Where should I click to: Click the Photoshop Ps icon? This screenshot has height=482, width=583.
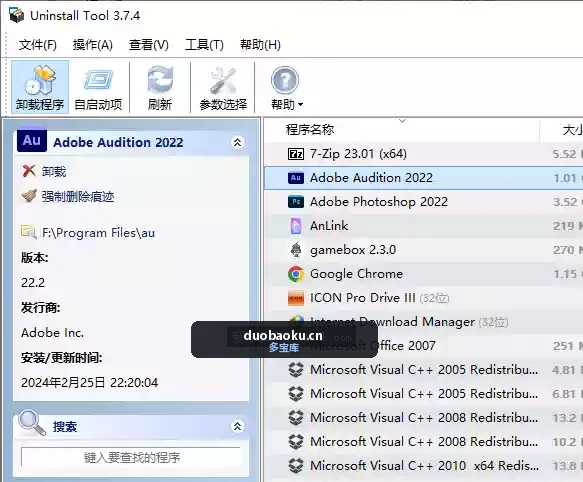click(296, 202)
